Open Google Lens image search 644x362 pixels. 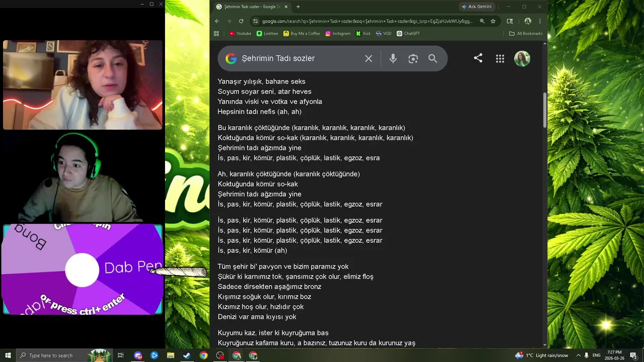pyautogui.click(x=413, y=58)
